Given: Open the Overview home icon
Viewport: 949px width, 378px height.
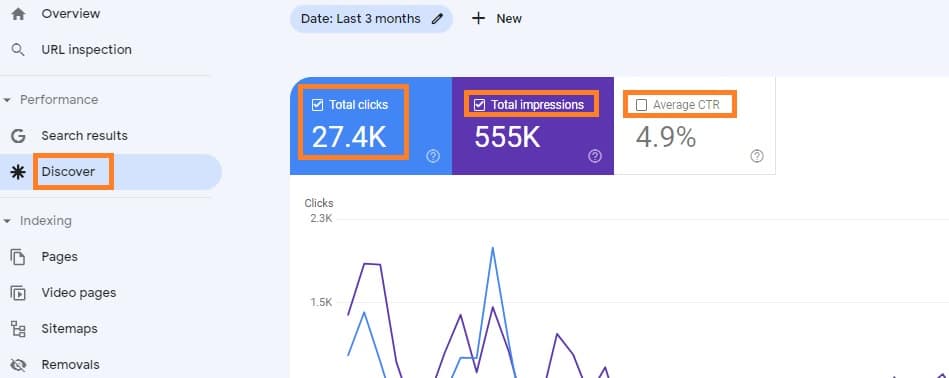Looking at the screenshot, I should coord(18,13).
